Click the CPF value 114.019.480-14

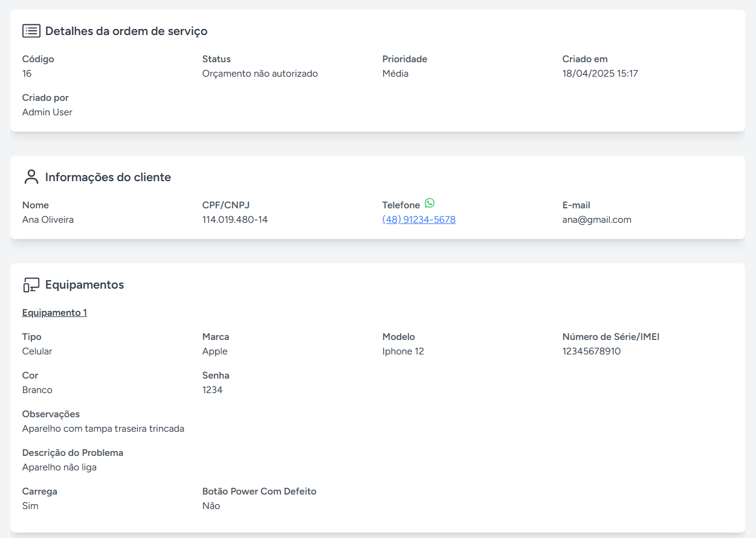tap(235, 220)
